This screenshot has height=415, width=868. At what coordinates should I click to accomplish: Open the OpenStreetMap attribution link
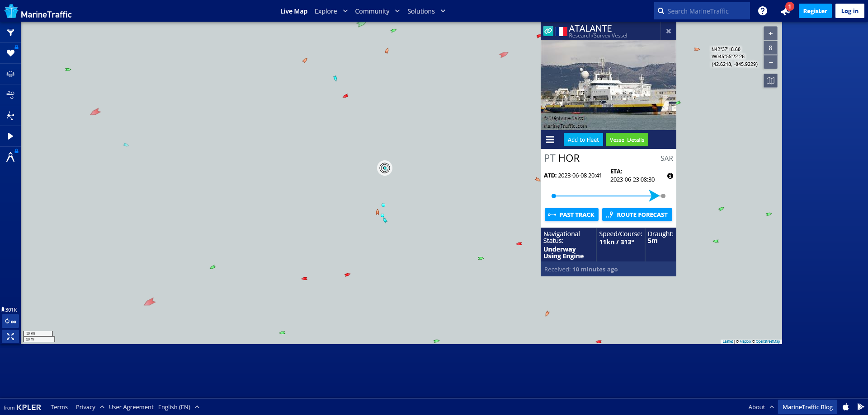768,341
